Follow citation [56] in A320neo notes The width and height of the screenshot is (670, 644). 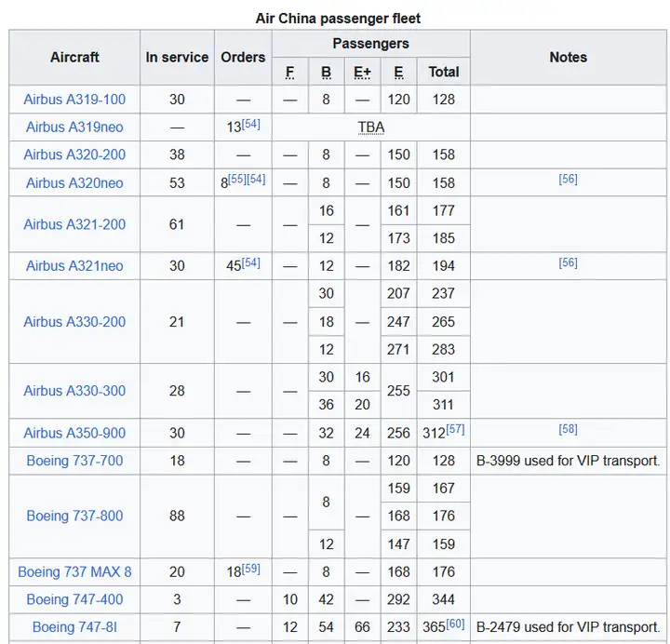568,179
